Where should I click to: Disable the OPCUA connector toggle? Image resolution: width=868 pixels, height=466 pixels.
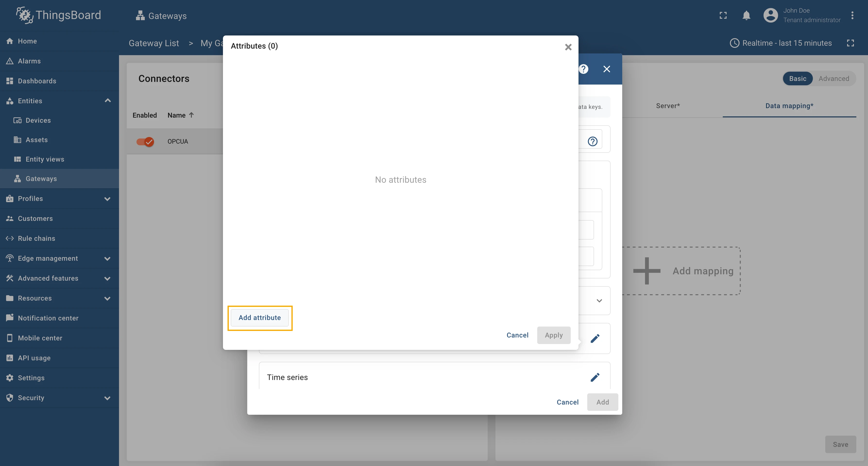click(145, 142)
